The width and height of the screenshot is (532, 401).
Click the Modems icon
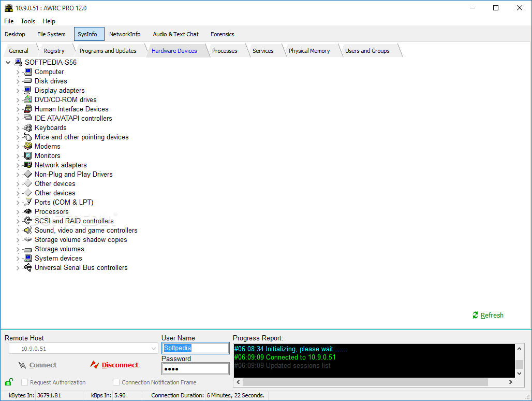tap(28, 146)
